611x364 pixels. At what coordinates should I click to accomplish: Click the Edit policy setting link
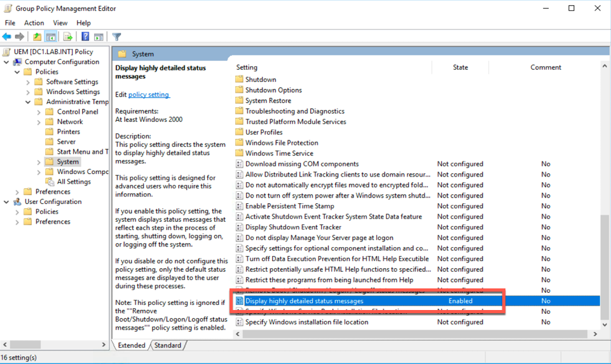149,95
